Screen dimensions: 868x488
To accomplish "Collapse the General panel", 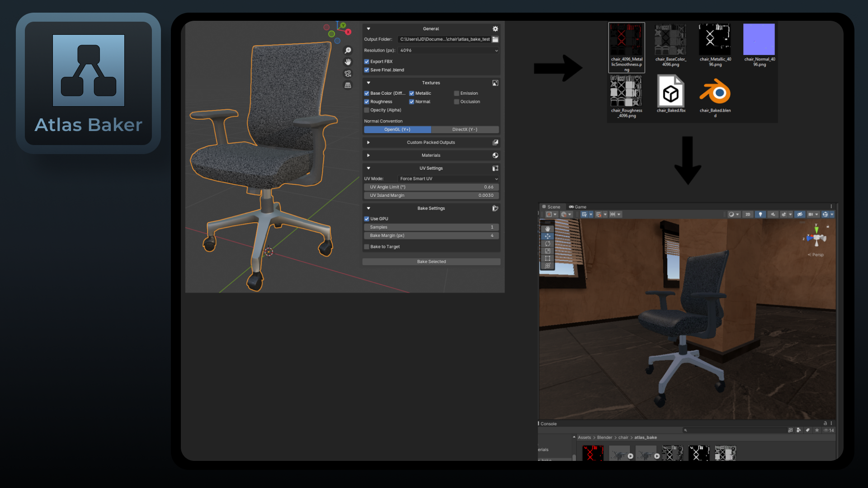I will 368,29.
